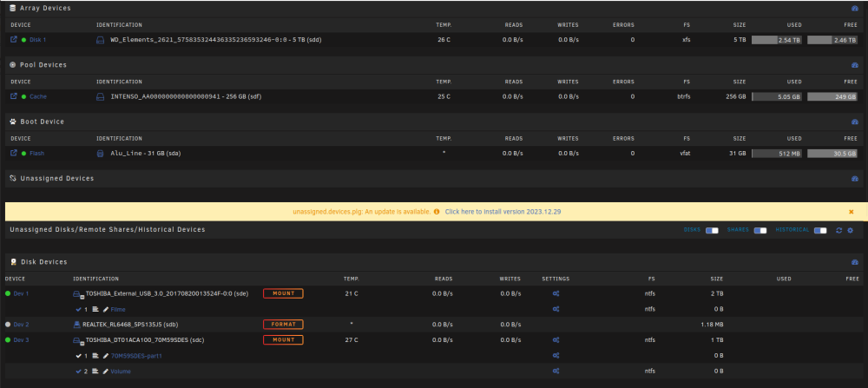Screen dimensions: 868x388
Task: Click the pencil icon beside 70M59SDES-part1
Action: click(x=106, y=355)
